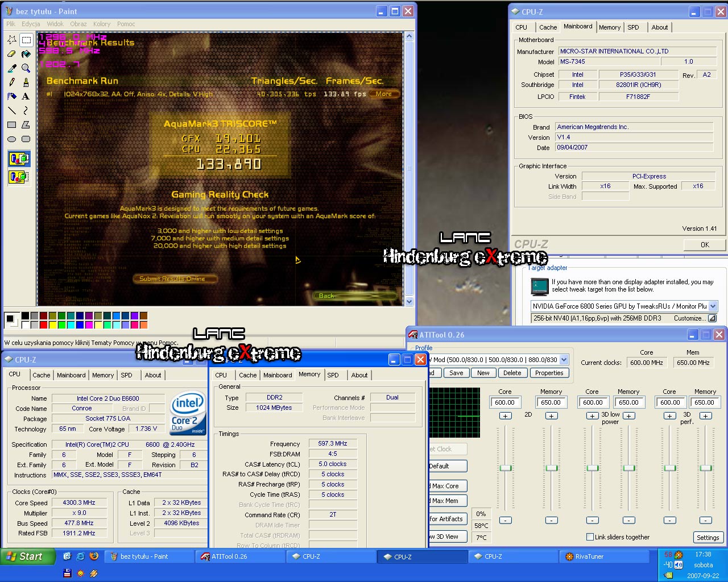Viewport: 728px width, 582px height.
Task: Open the Edycja menu in Paint
Action: tap(31, 24)
